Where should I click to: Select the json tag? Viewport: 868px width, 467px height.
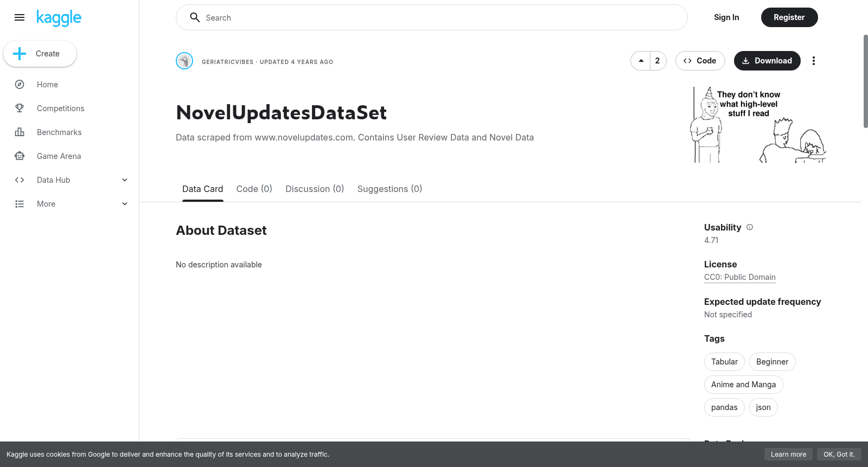point(763,407)
